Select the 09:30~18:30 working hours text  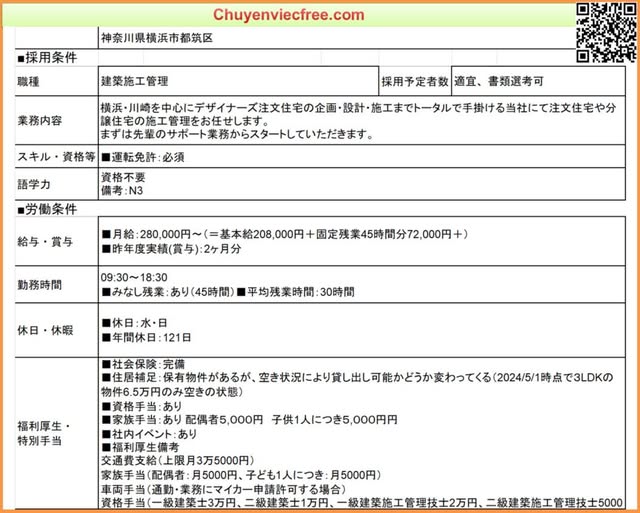pos(134,277)
